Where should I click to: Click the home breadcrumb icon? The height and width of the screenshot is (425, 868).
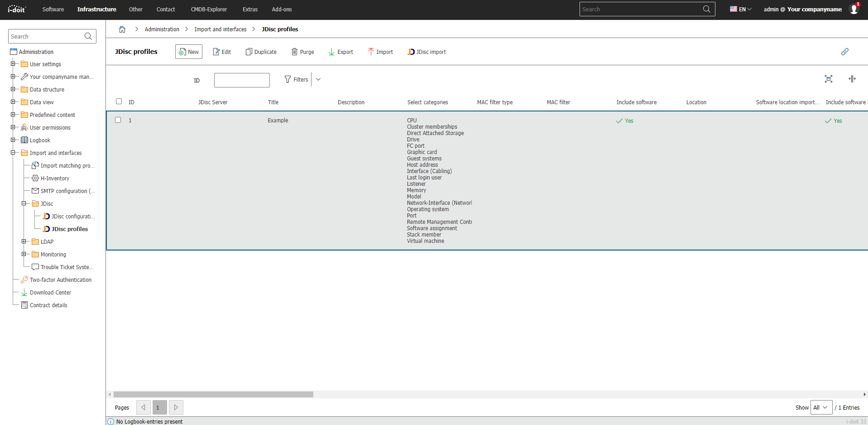pyautogui.click(x=122, y=29)
